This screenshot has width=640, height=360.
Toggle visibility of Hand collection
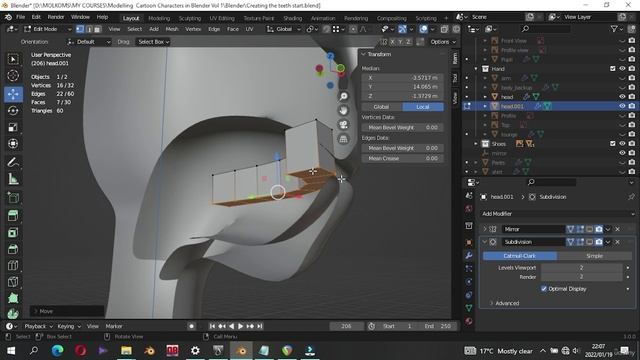coord(622,69)
